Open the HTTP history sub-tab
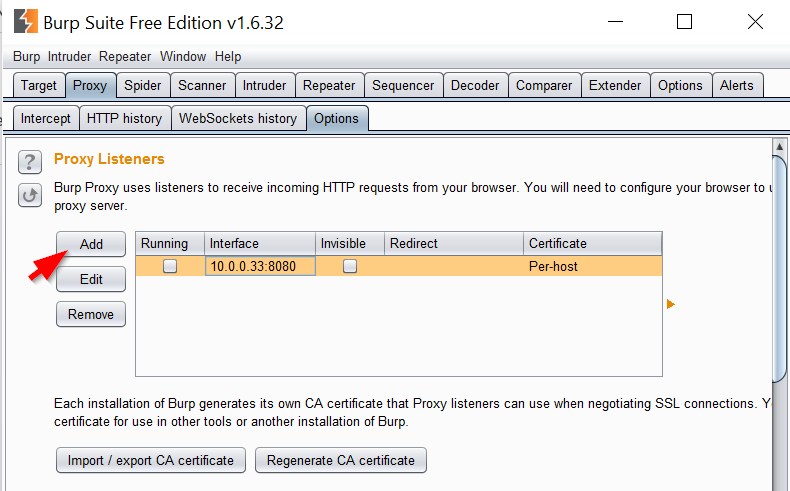790x491 pixels. [x=124, y=118]
